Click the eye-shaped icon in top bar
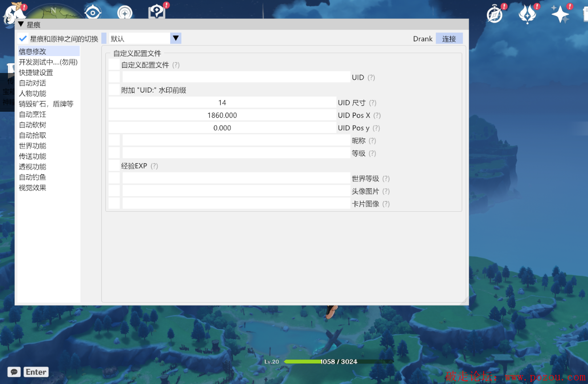Viewport: 588px width, 384px height. pos(92,12)
